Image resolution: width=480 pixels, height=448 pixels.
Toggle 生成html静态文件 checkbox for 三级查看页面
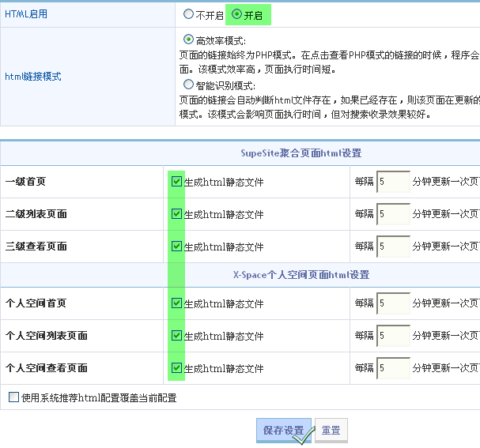(176, 247)
